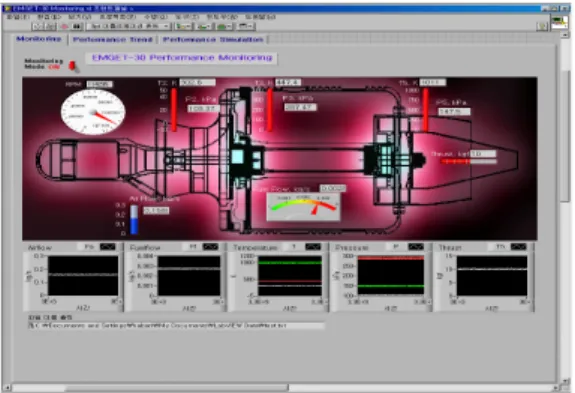Click the T5 K red thermometer bar
Screen dimensions: 575x393
pyautogui.click(x=425, y=109)
